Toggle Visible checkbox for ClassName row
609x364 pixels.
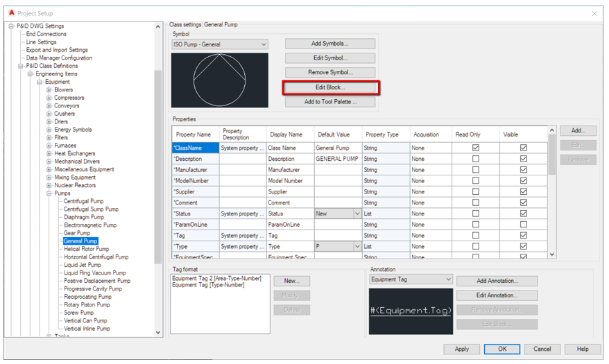(x=523, y=148)
